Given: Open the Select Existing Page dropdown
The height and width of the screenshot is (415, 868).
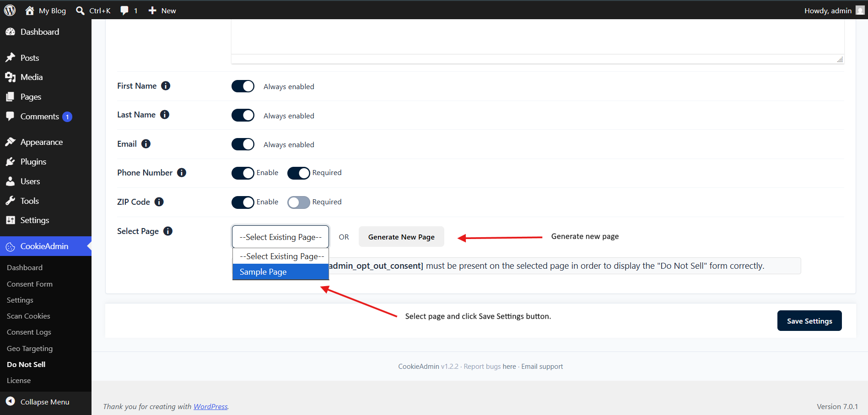Looking at the screenshot, I should click(280, 237).
